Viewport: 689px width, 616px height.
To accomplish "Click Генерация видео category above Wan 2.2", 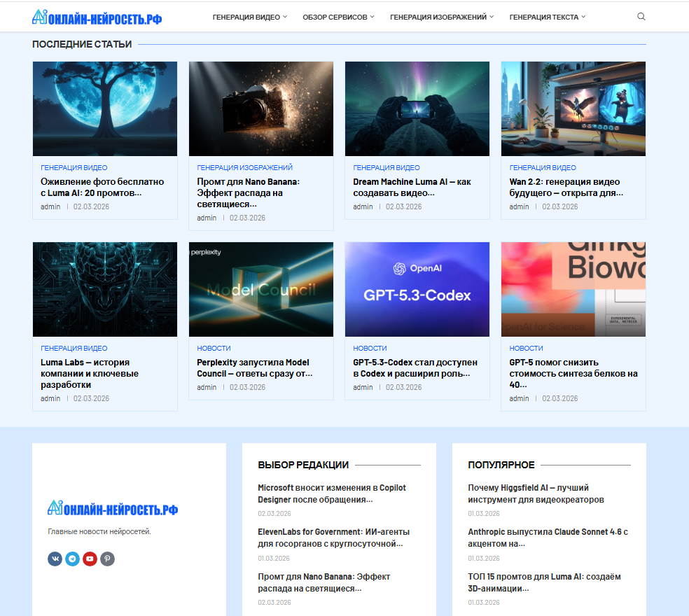I will click(x=543, y=168).
